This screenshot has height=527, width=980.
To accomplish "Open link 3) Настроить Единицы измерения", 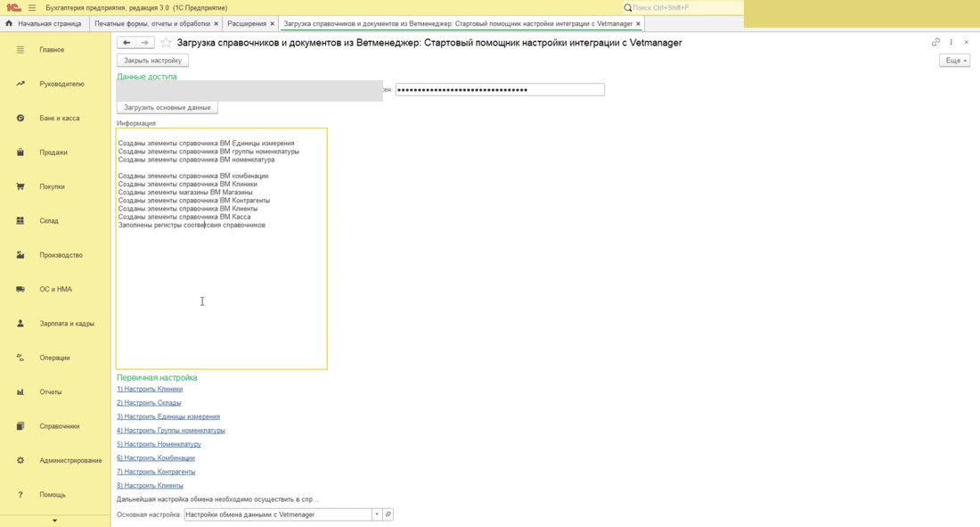I will coord(168,416).
